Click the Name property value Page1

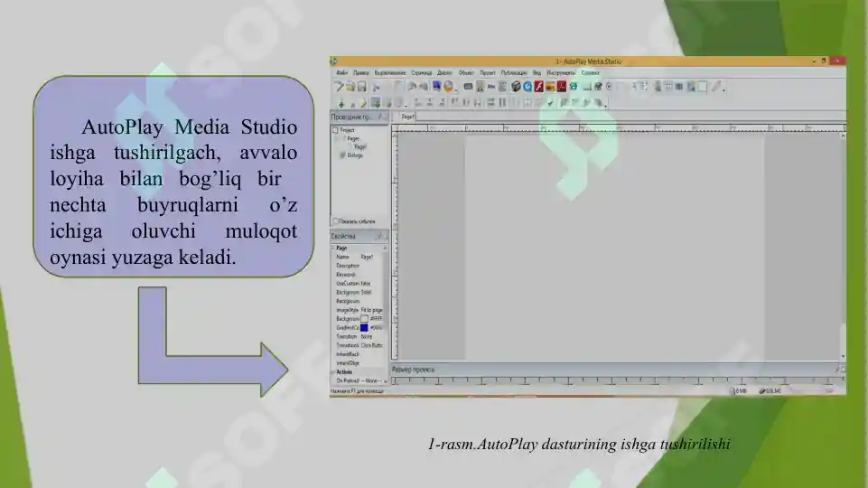click(367, 257)
